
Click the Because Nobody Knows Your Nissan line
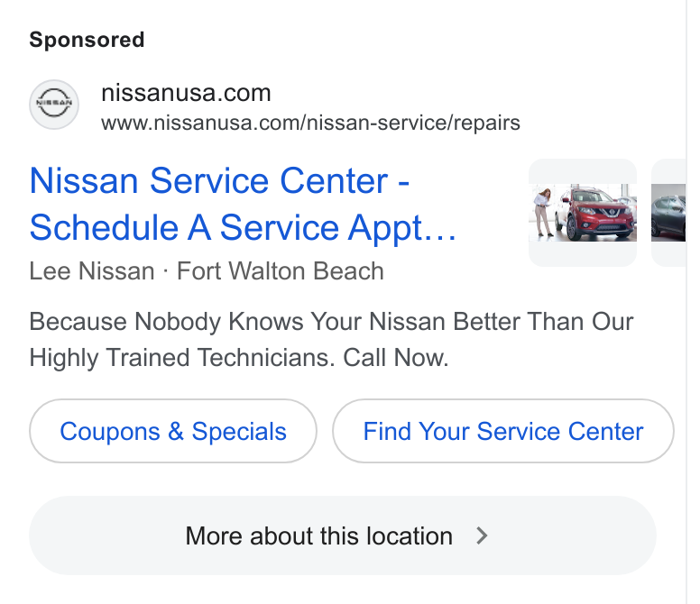point(331,322)
